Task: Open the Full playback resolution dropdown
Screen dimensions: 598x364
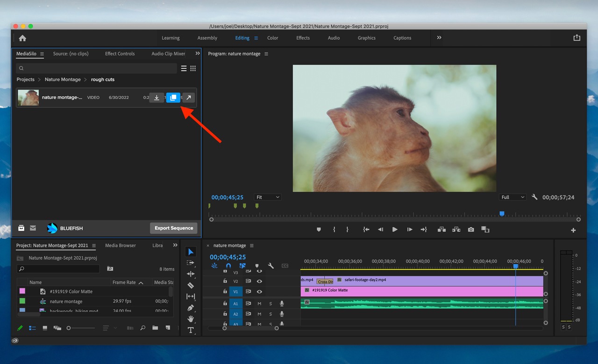Action: point(513,197)
